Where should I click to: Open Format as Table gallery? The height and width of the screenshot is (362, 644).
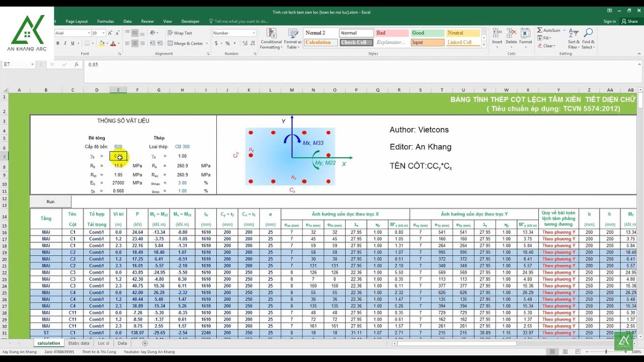[292, 39]
